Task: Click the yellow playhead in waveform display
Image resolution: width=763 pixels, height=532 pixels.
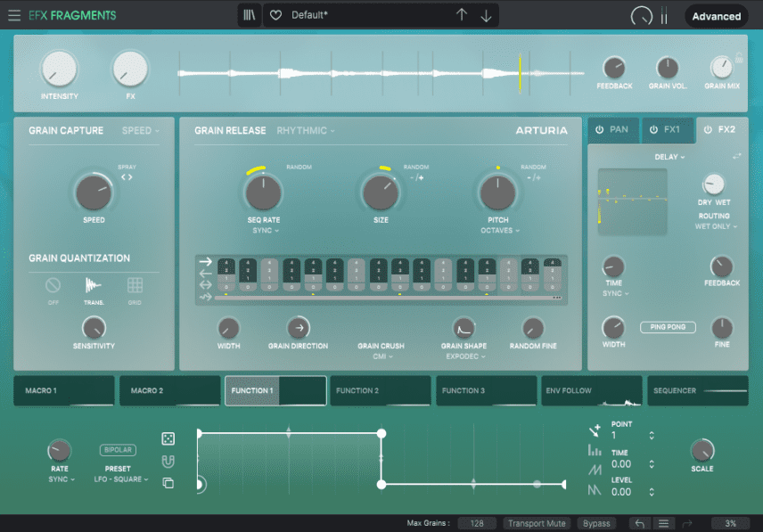Action: pyautogui.click(x=520, y=73)
